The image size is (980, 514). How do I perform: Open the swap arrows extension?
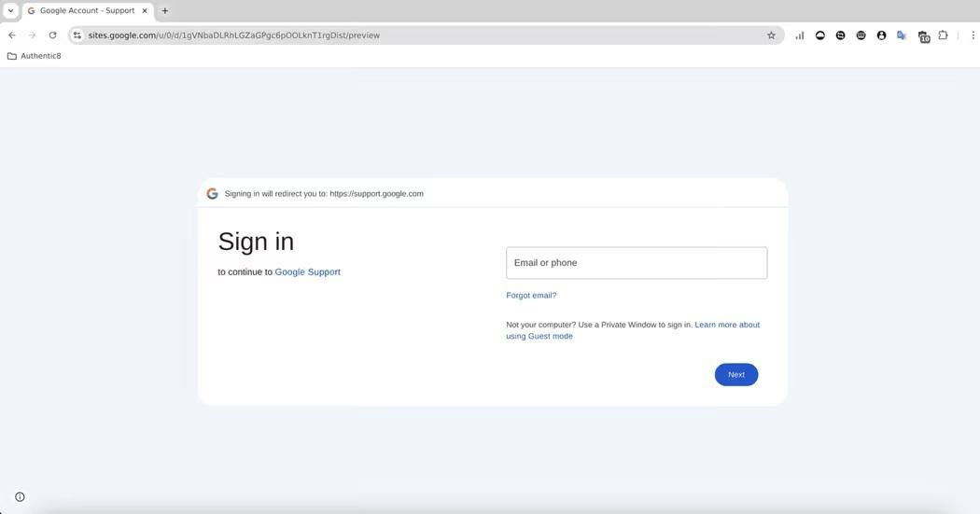[x=841, y=35]
